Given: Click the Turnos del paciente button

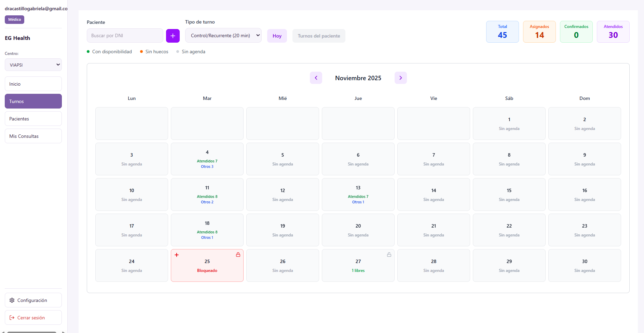Looking at the screenshot, I should click(318, 35).
